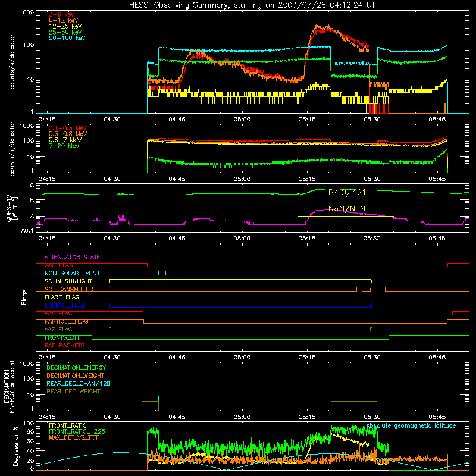Click the Degrees or % axis title
The width and height of the screenshot is (476, 476).
15,446
